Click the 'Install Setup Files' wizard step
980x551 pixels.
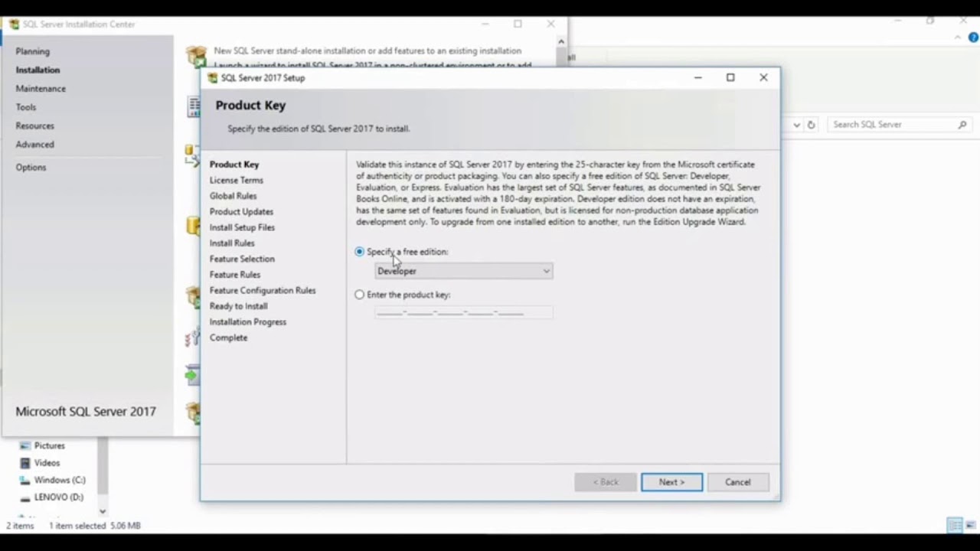242,227
